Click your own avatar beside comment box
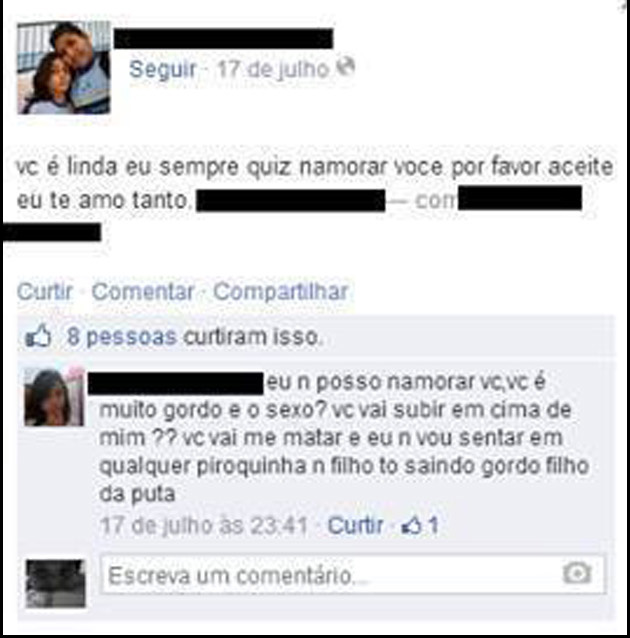Screen dimensions: 630x638 [x=56, y=583]
